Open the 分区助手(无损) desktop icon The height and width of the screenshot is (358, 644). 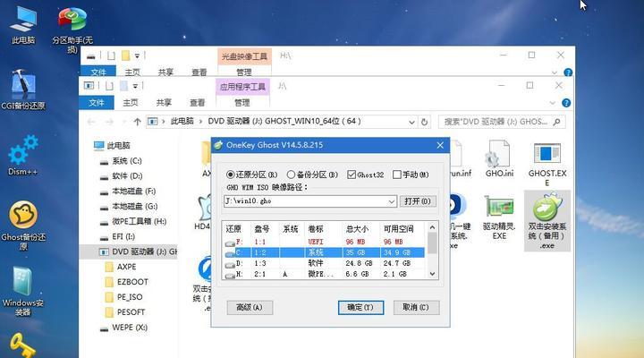pyautogui.click(x=72, y=30)
